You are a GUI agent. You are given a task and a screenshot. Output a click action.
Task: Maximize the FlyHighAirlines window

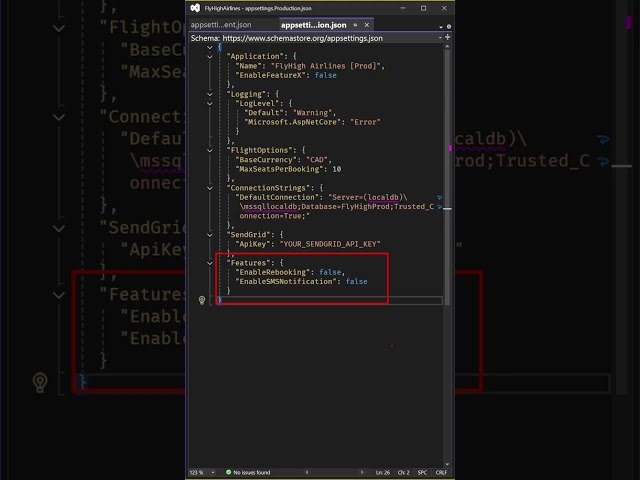pos(423,8)
